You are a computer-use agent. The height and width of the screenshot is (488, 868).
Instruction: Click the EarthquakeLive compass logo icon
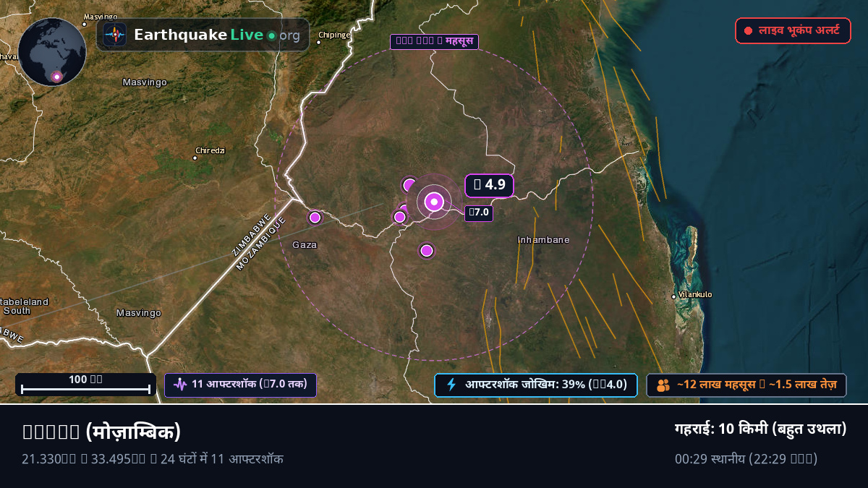pyautogui.click(x=114, y=35)
